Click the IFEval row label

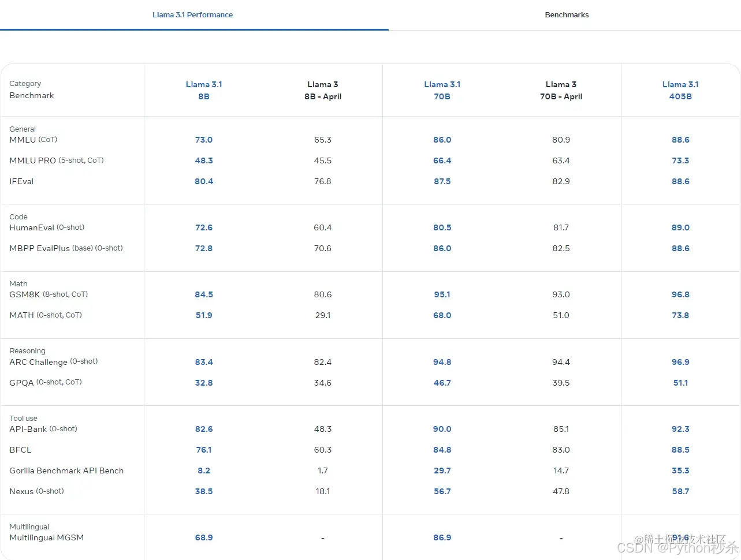[x=21, y=181]
